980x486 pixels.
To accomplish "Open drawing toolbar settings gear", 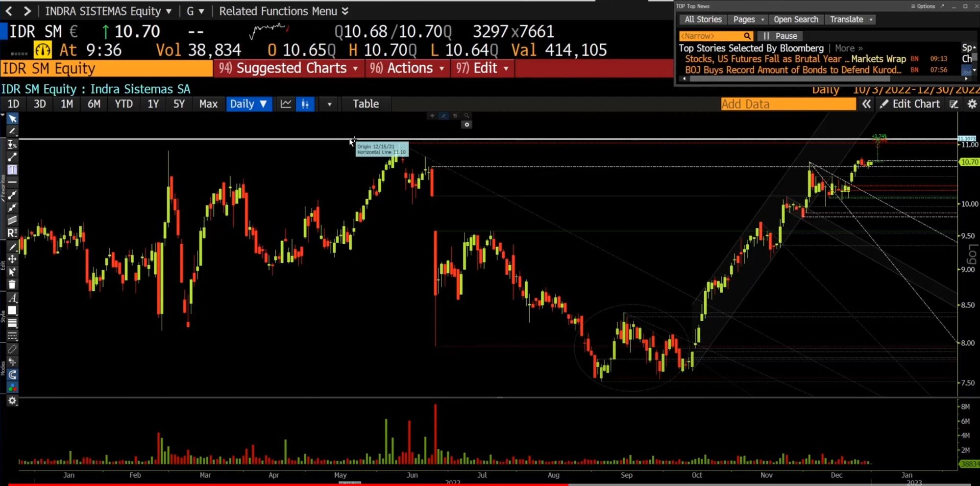I will (x=12, y=401).
